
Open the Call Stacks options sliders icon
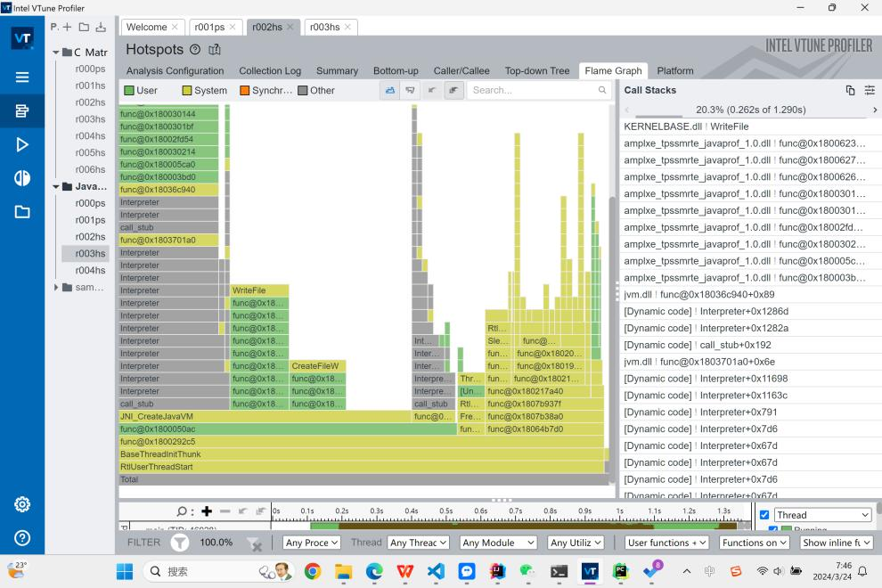point(870,90)
